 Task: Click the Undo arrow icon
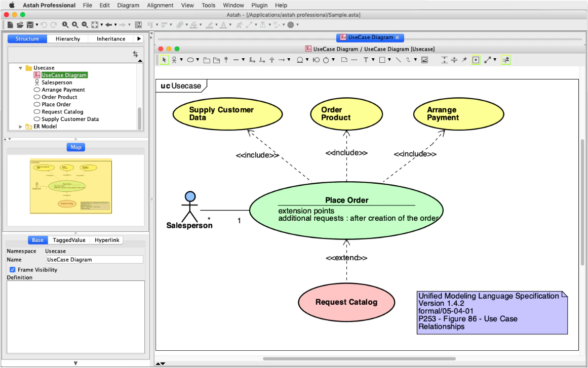tap(45, 24)
